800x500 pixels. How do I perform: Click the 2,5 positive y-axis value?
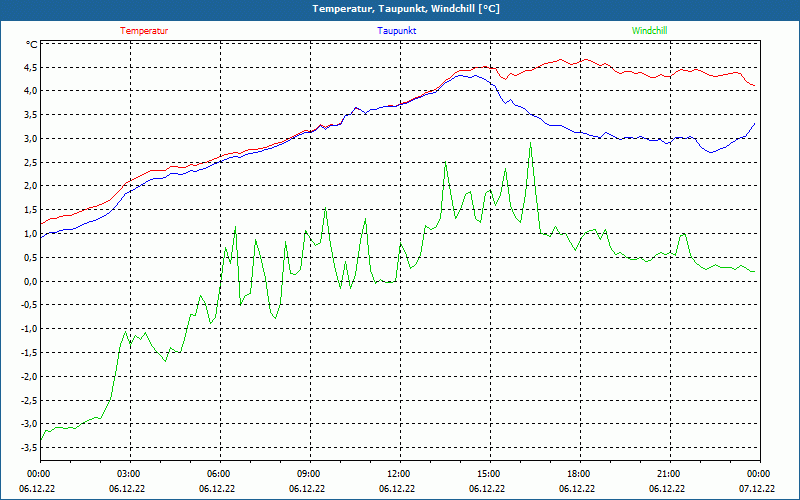coord(31,162)
